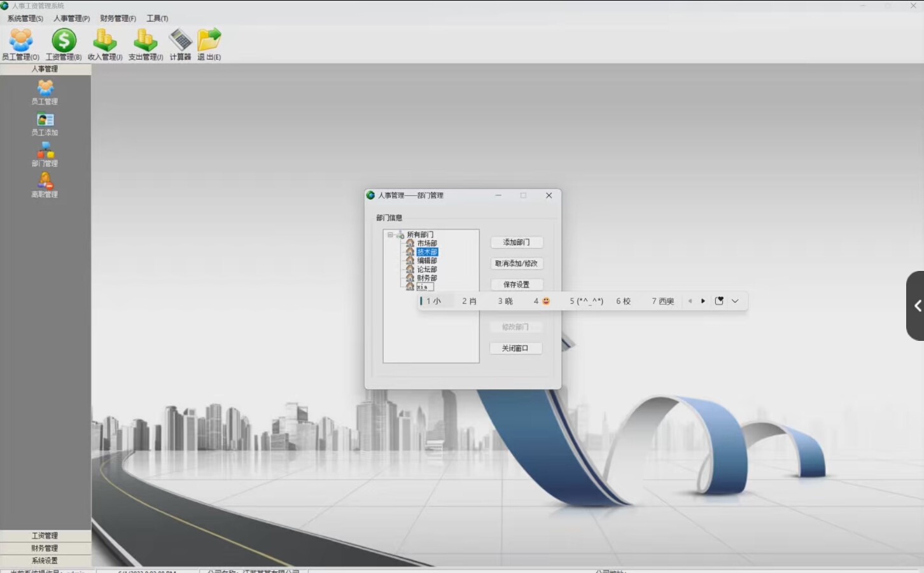The height and width of the screenshot is (573, 924).
Task: Open 工资管理 dollar icon in toolbar
Action: pos(64,41)
